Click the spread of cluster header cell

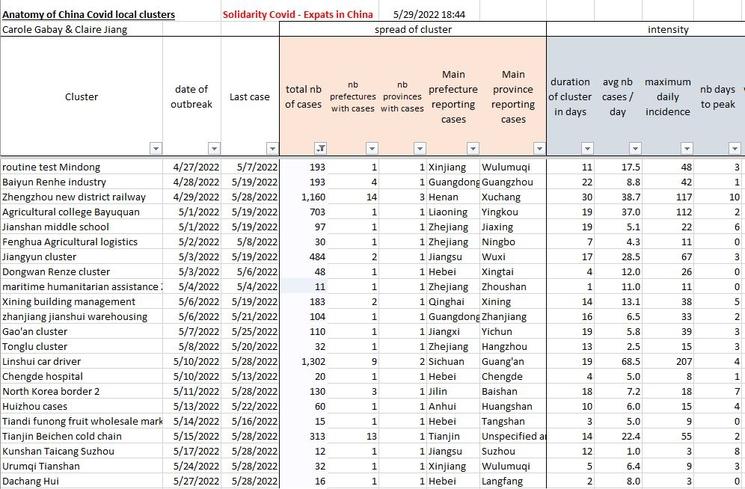[412, 30]
